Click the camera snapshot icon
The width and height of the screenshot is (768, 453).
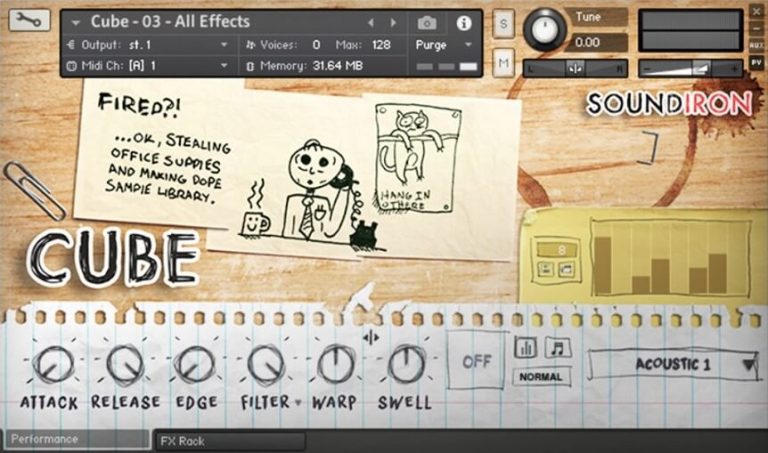tap(427, 22)
